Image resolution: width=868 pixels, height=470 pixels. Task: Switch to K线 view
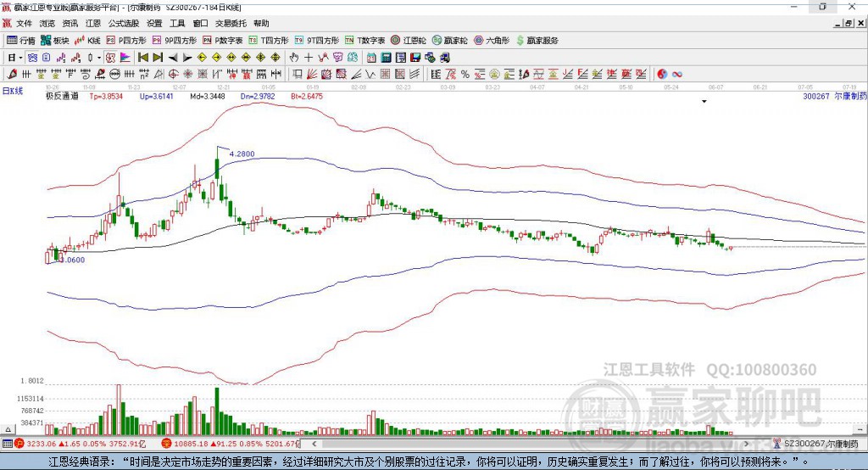(87, 41)
